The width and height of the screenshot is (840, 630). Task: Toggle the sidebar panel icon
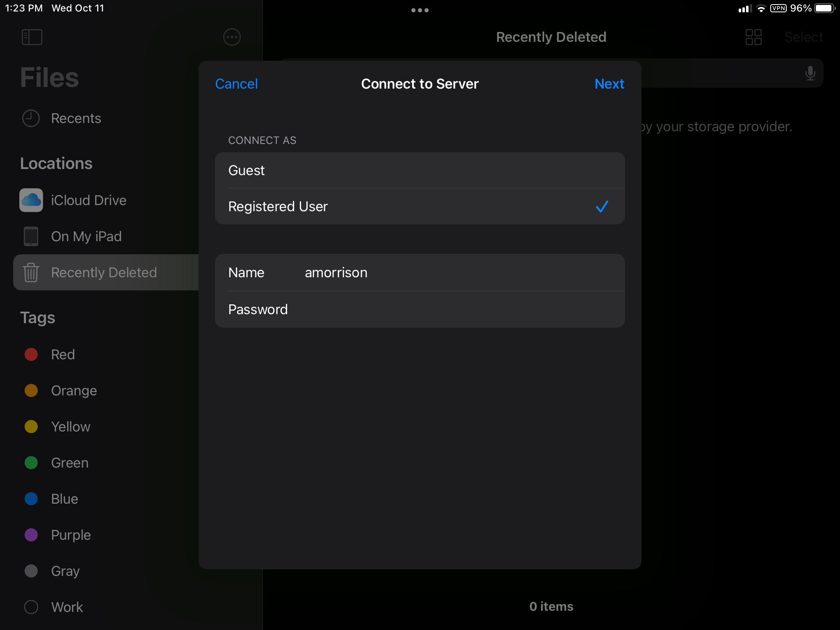32,37
